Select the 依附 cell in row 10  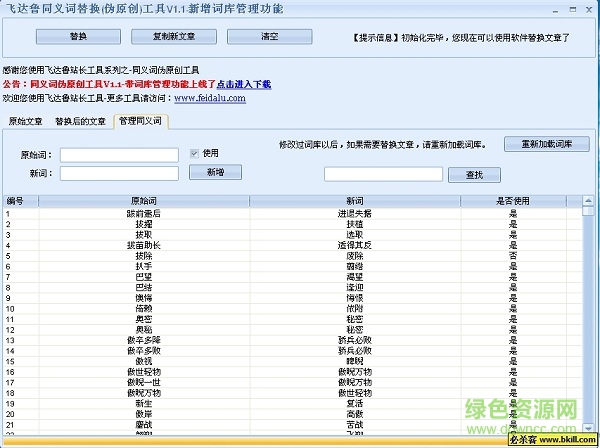coord(355,308)
